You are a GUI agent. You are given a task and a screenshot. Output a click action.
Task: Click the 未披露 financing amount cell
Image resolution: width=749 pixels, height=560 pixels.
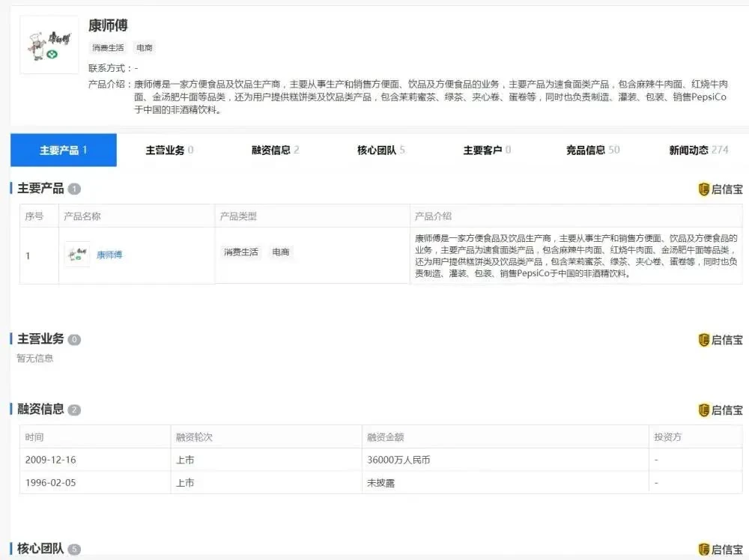point(506,483)
